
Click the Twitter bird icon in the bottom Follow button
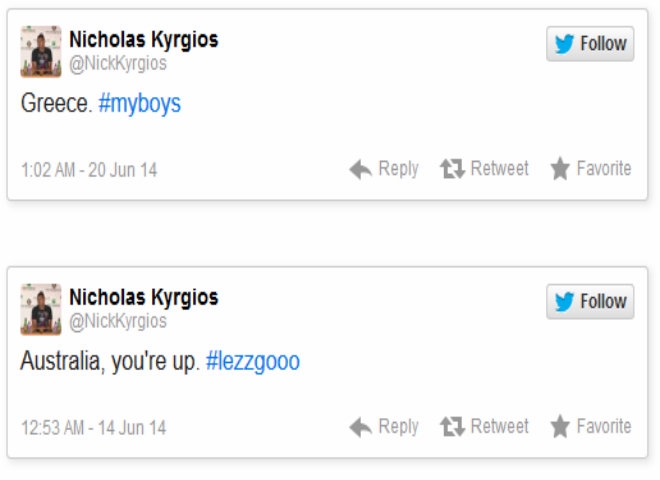click(565, 301)
